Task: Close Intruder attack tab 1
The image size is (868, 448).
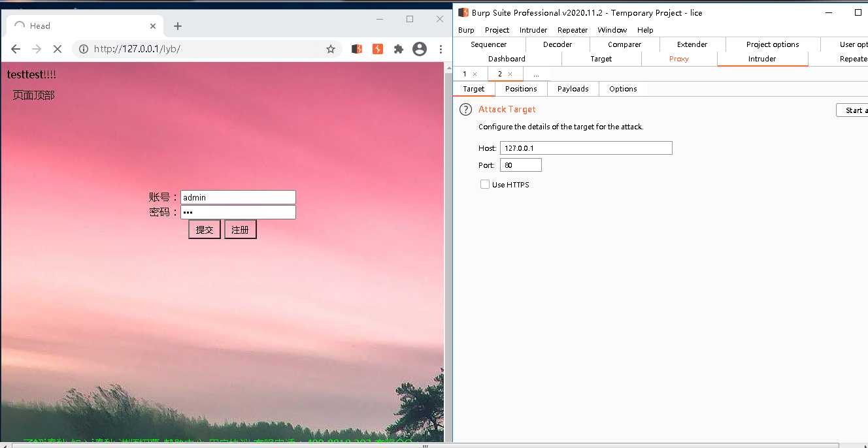Action: [x=475, y=74]
